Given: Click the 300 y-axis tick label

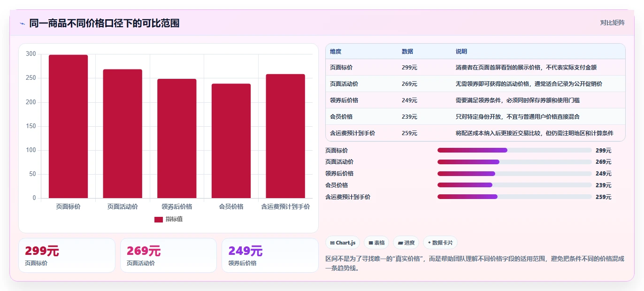Looking at the screenshot, I should point(31,54).
